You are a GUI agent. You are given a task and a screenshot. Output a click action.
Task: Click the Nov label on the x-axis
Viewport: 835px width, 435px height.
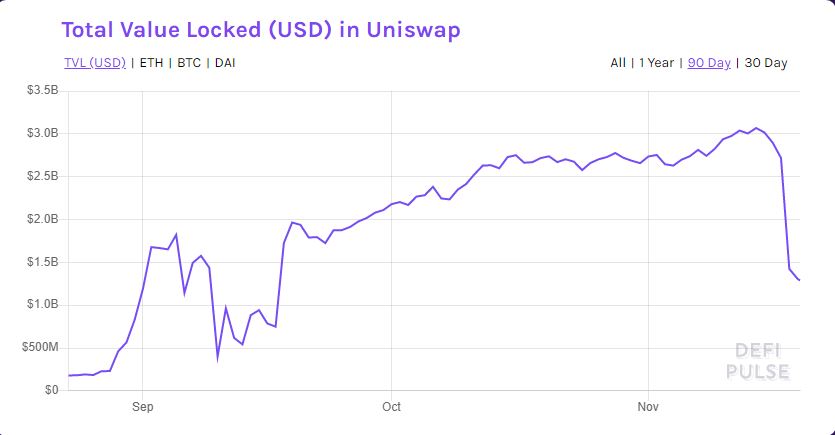pyautogui.click(x=648, y=407)
